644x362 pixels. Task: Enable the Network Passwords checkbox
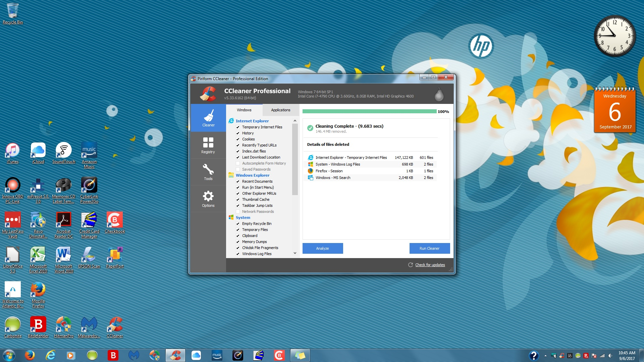click(238, 212)
